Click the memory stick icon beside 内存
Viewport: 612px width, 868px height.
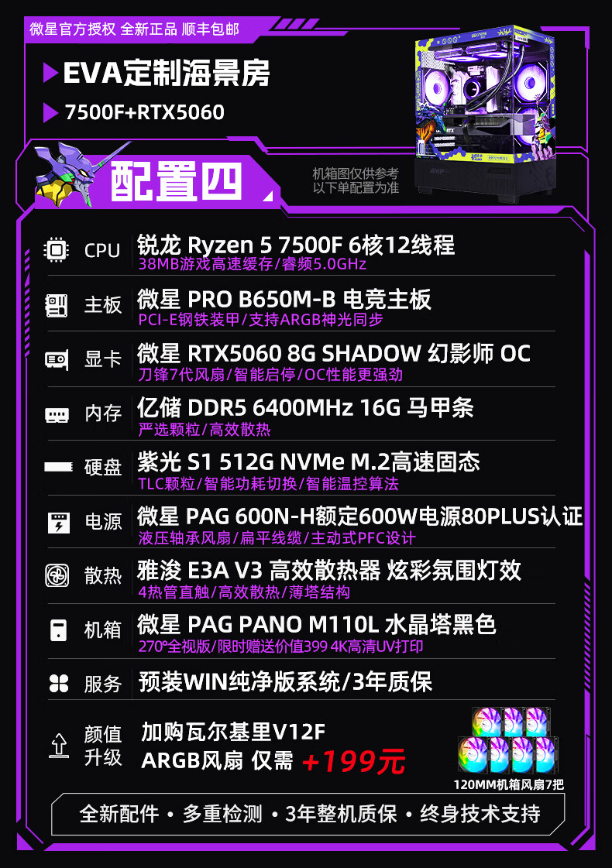pyautogui.click(x=57, y=414)
